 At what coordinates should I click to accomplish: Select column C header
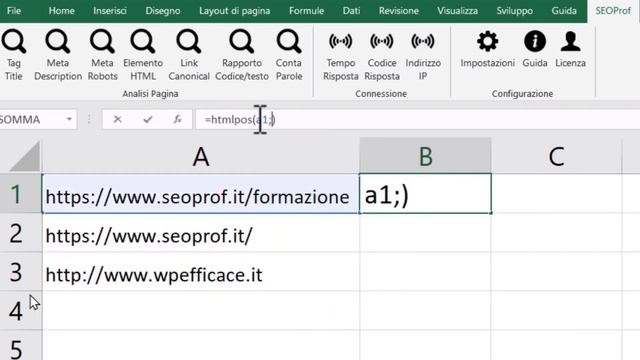pos(557,156)
